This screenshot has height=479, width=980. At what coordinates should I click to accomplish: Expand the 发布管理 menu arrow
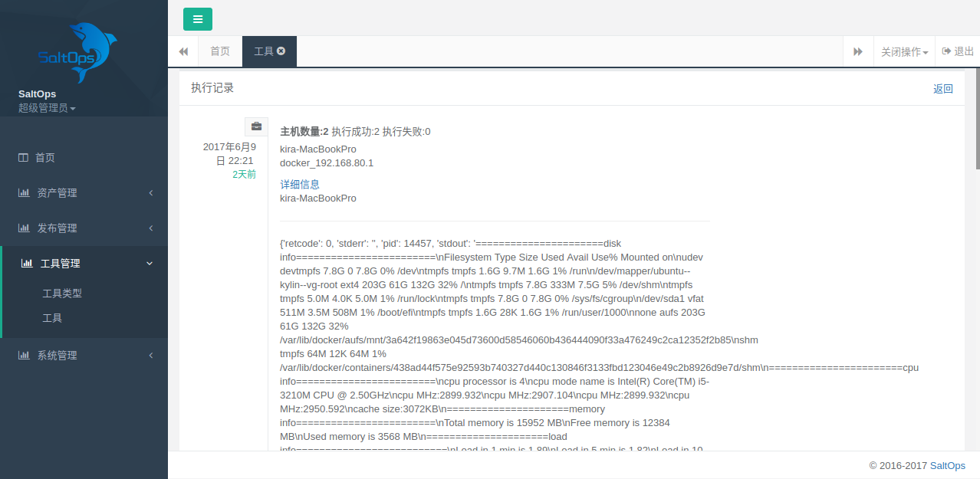(151, 228)
